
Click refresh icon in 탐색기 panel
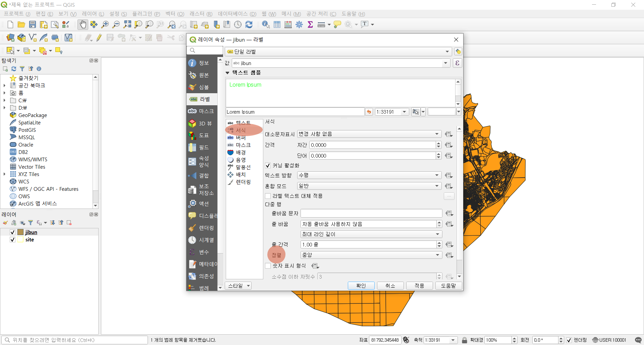pos(14,69)
